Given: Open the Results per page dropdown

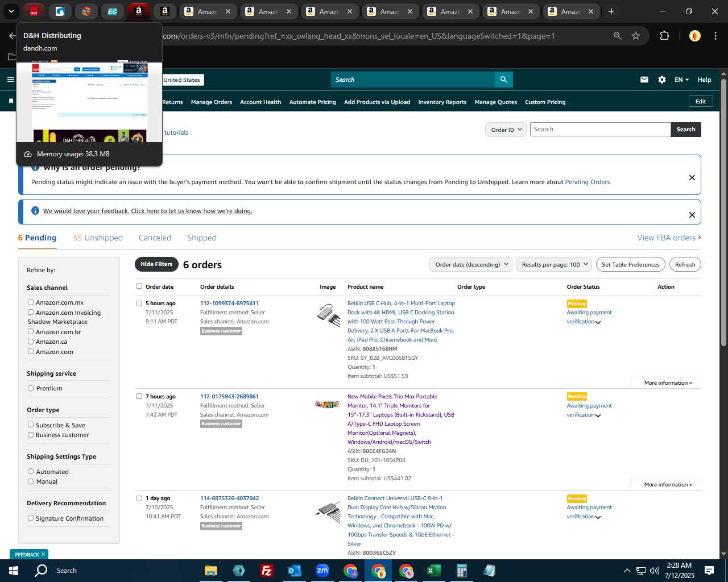Looking at the screenshot, I should click(555, 264).
